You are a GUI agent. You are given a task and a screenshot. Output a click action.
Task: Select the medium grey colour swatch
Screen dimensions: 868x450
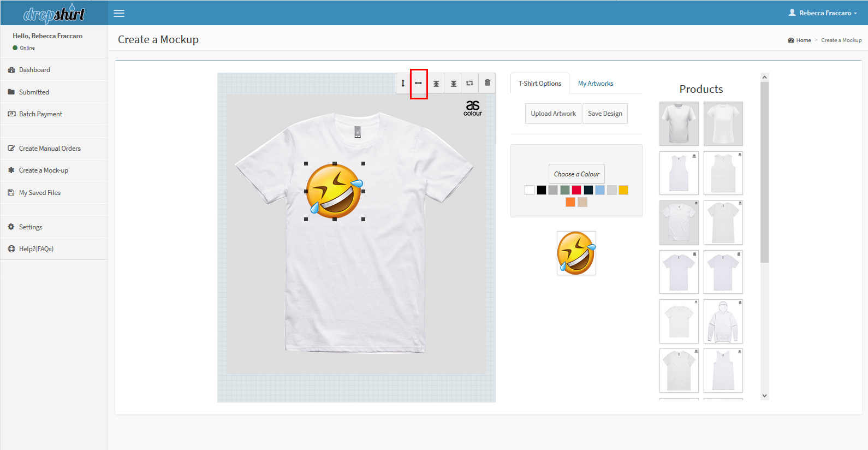(553, 190)
